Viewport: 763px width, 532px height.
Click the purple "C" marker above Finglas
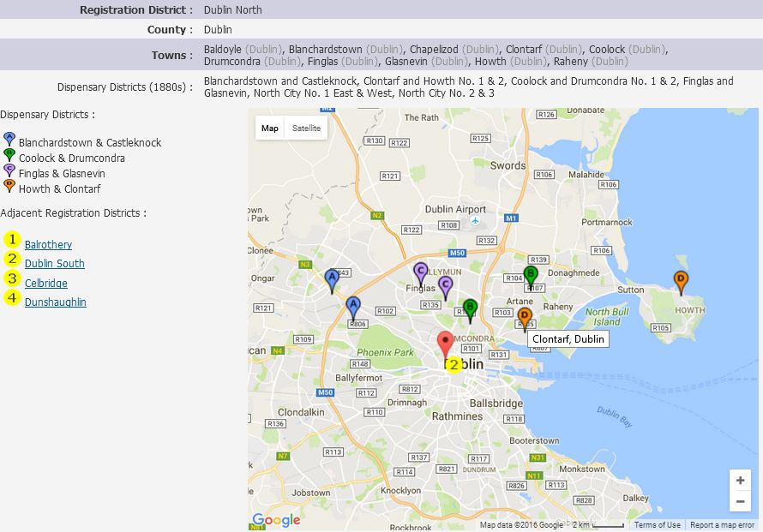(x=420, y=271)
